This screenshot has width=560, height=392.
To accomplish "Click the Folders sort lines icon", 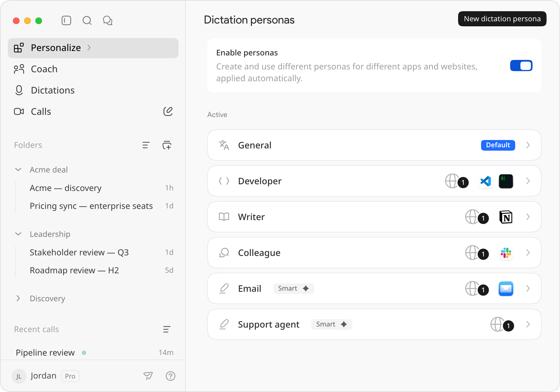I will click(x=146, y=145).
